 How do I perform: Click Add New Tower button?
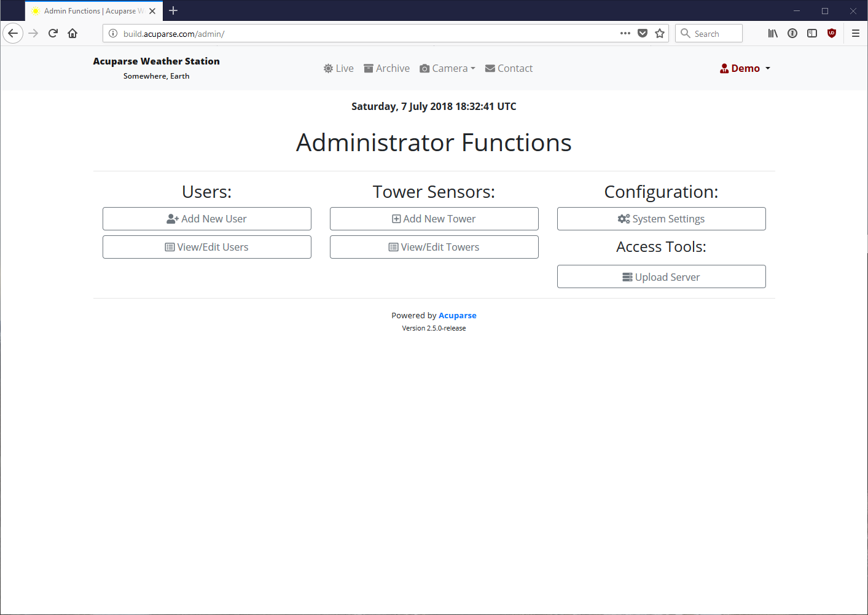pos(434,219)
